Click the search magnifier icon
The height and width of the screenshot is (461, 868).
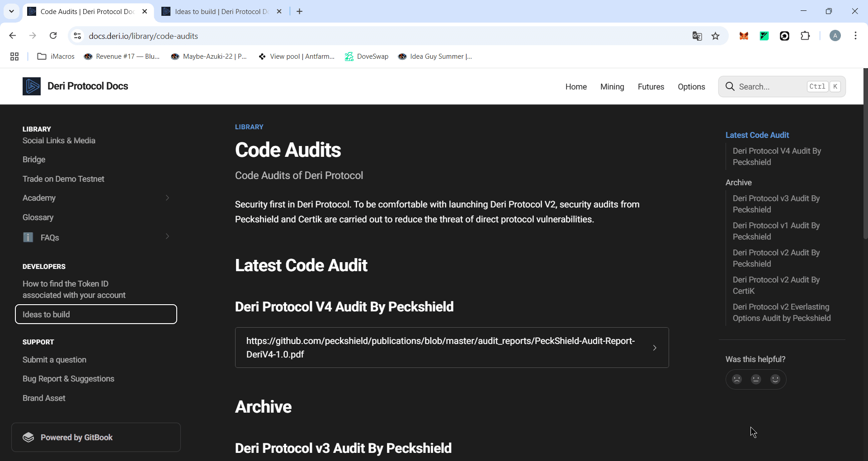pyautogui.click(x=730, y=86)
